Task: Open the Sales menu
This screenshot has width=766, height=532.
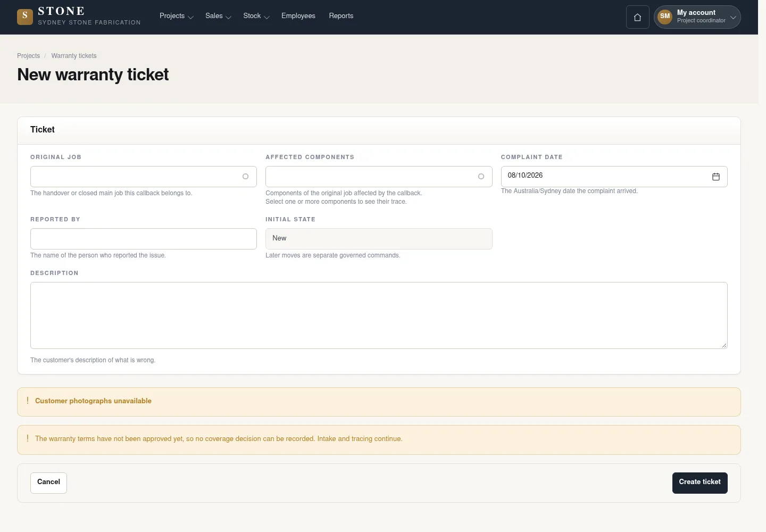Action: click(x=218, y=16)
